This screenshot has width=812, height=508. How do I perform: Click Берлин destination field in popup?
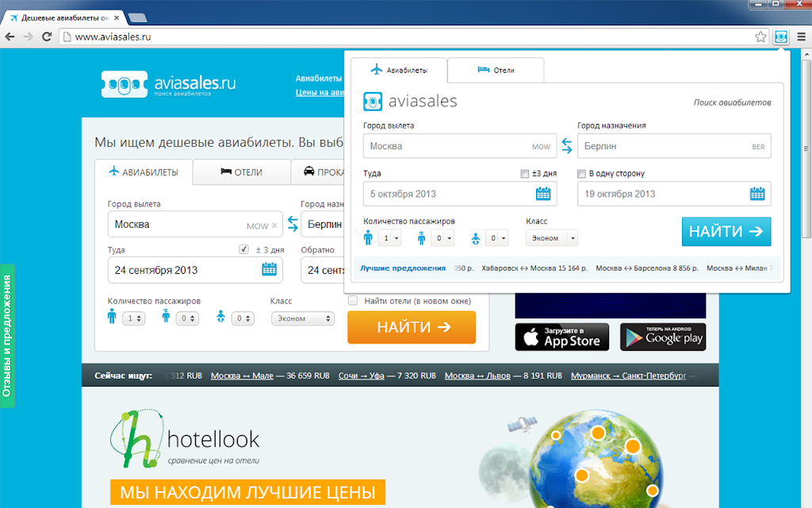(674, 146)
